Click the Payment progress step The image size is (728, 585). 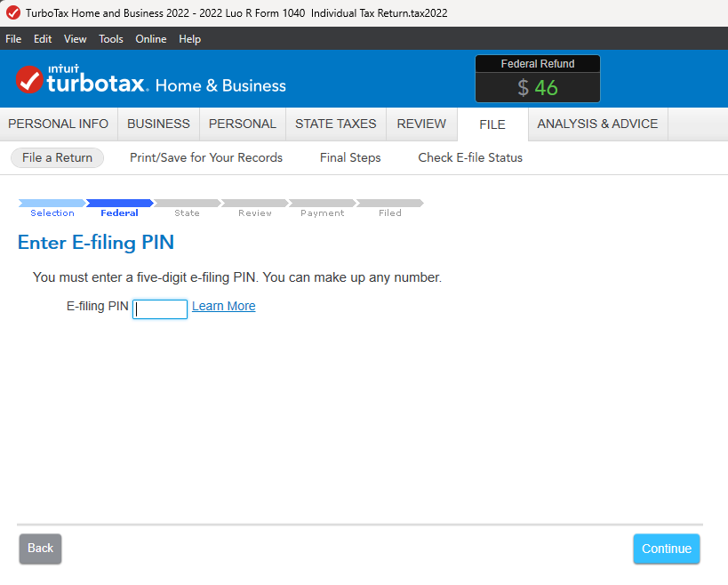322,208
